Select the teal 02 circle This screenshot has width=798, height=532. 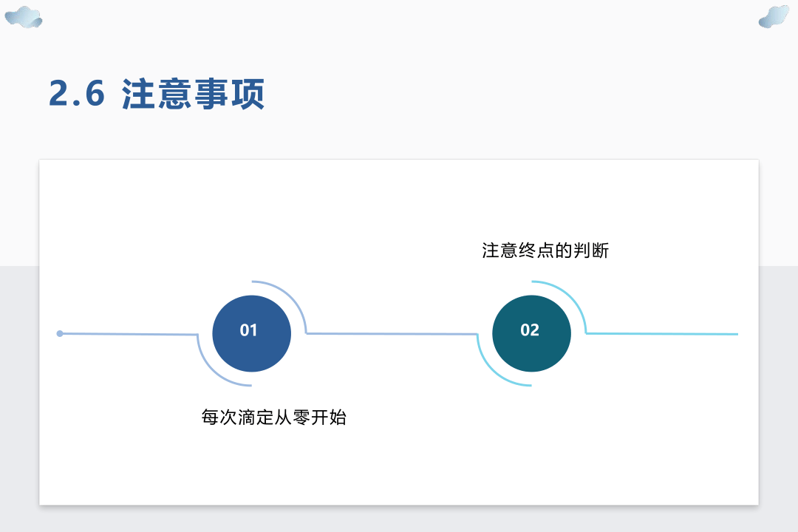[x=531, y=333]
